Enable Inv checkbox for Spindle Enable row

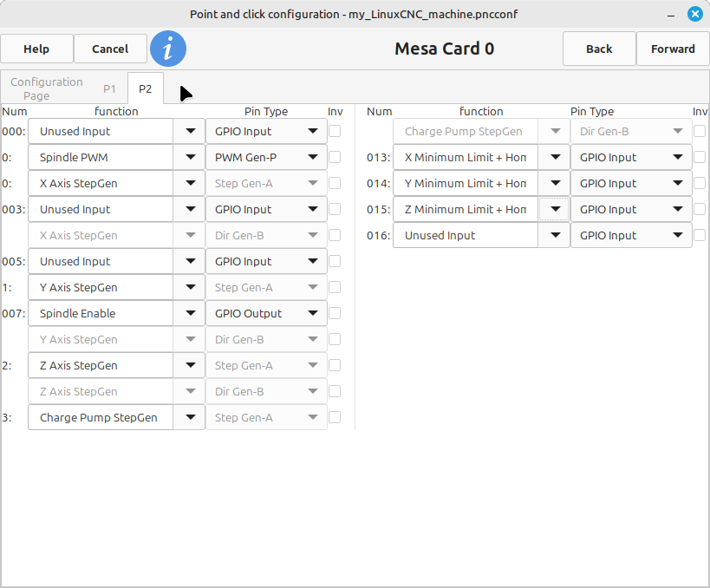point(335,313)
